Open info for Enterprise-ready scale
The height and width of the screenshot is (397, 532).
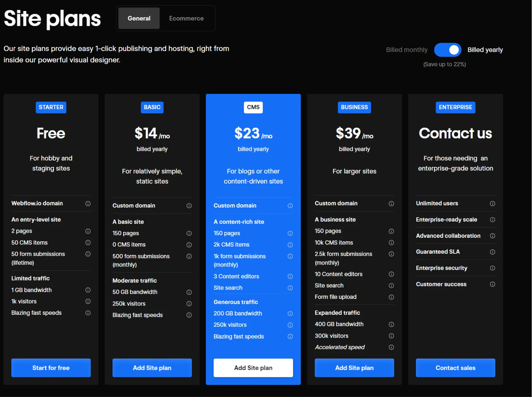tap(492, 220)
